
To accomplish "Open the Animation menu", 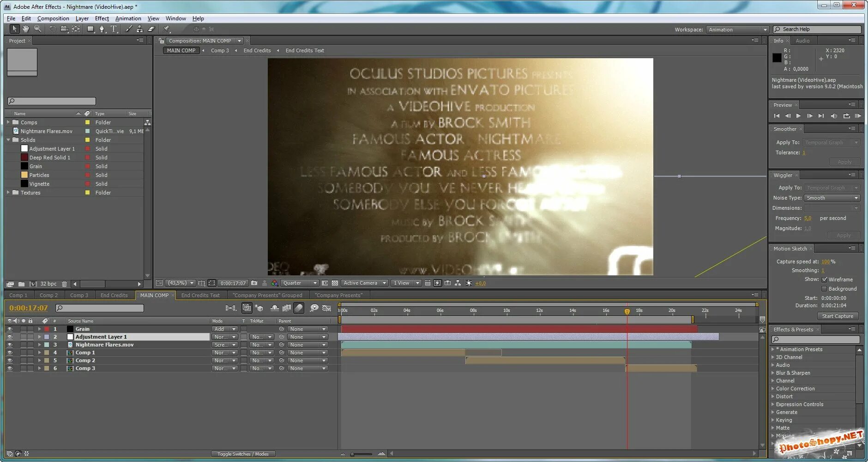I will point(128,18).
